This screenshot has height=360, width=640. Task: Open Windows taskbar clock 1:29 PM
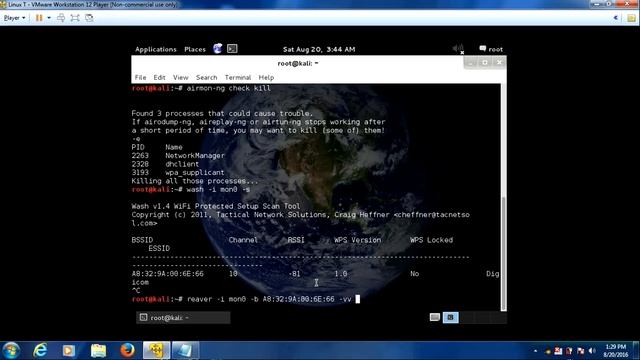click(x=616, y=351)
